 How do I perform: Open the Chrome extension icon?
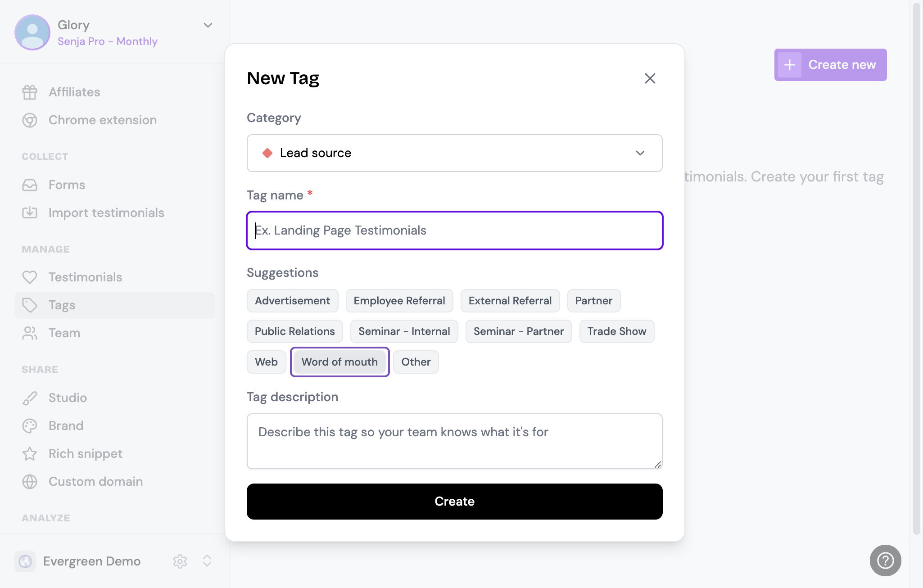pos(30,120)
